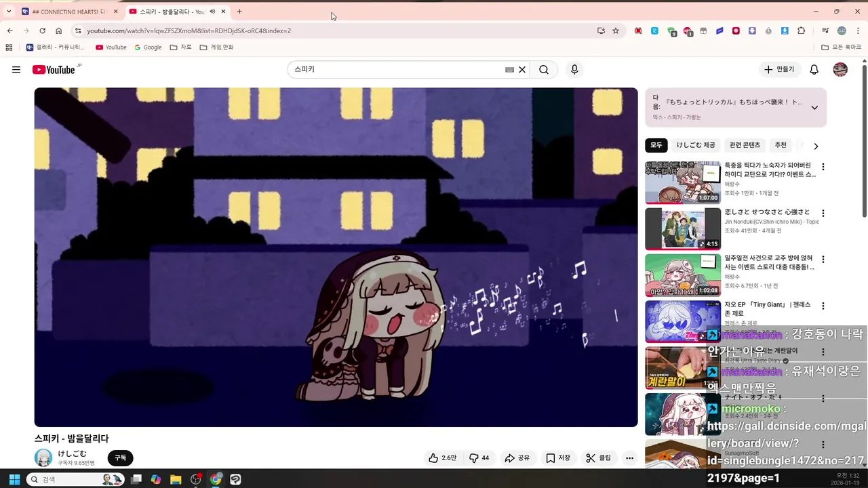Open media controls in Chrome toolbar
This screenshot has height=488, width=868.
coord(825,30)
